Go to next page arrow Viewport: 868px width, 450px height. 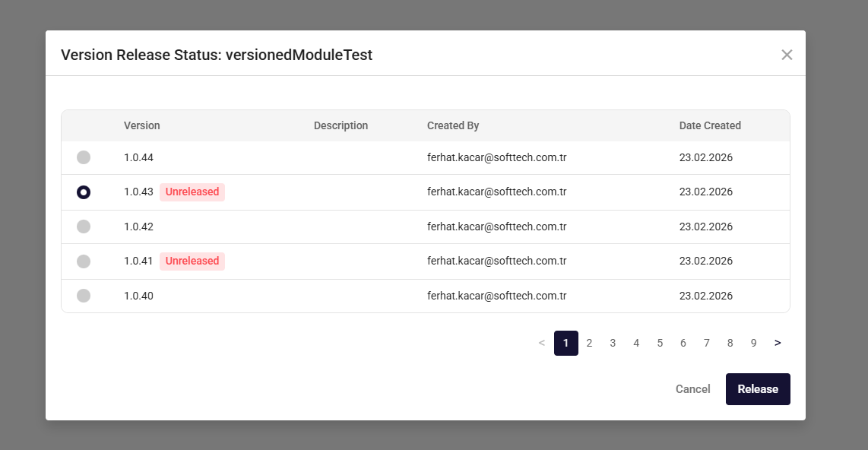[x=778, y=343]
